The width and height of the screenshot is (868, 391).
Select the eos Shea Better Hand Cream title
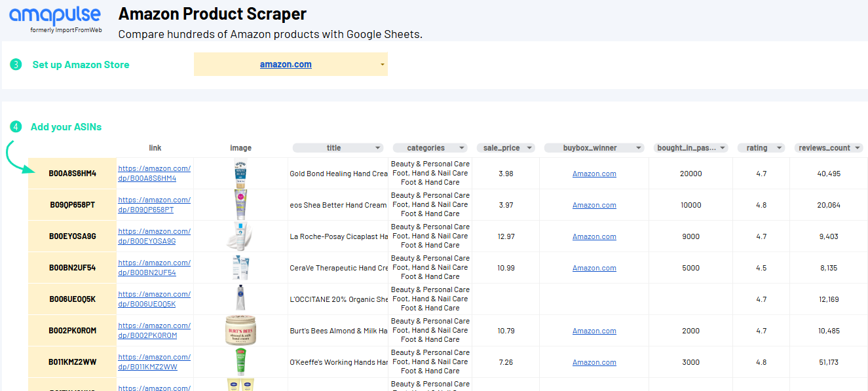(339, 205)
